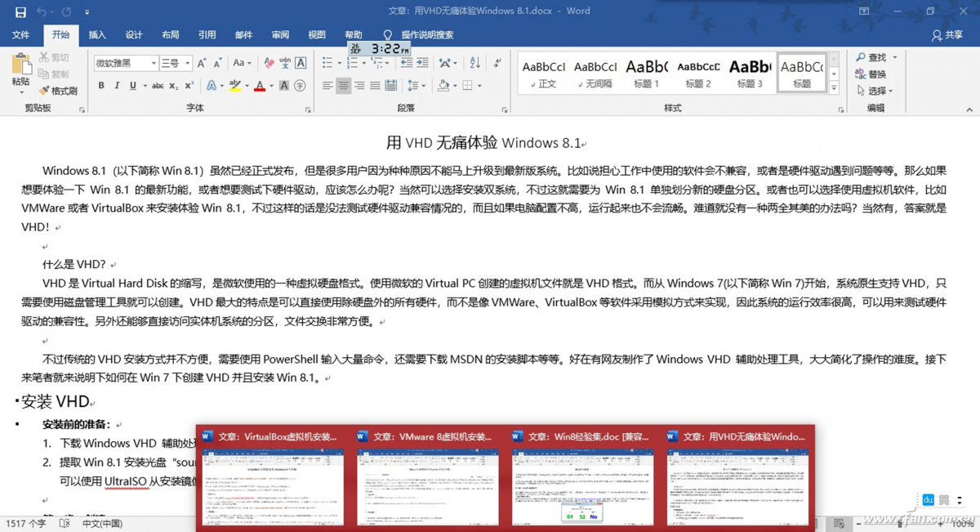This screenshot has height=532, width=980.
Task: Click the Share (共享) button
Action: click(x=947, y=35)
